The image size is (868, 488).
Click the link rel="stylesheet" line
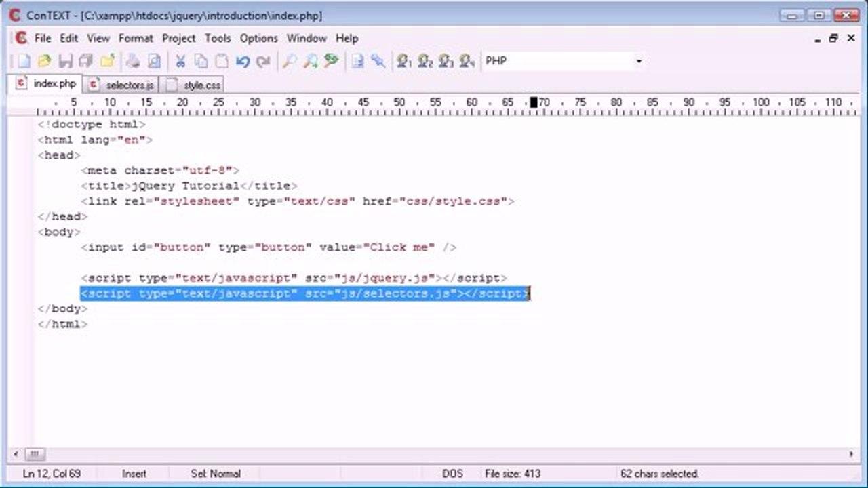(298, 201)
